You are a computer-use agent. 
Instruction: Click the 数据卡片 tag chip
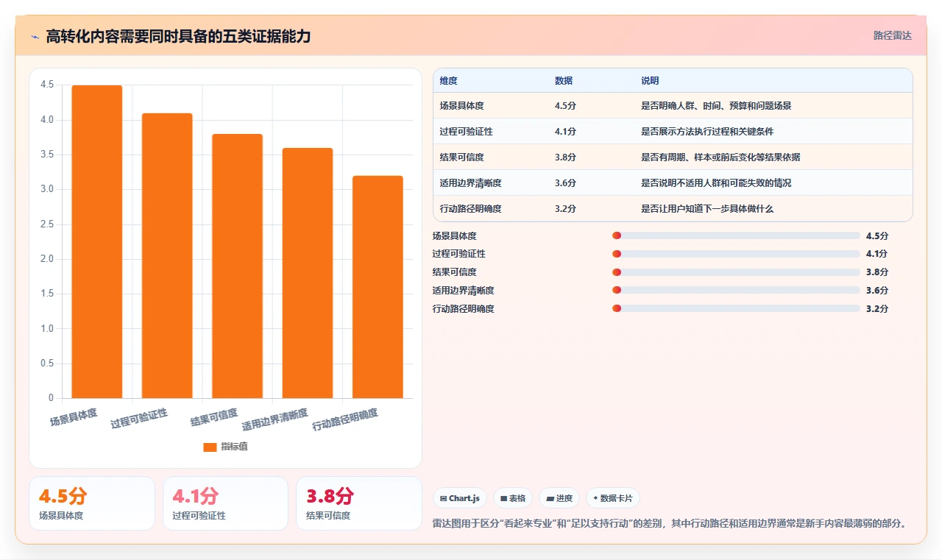pos(613,498)
